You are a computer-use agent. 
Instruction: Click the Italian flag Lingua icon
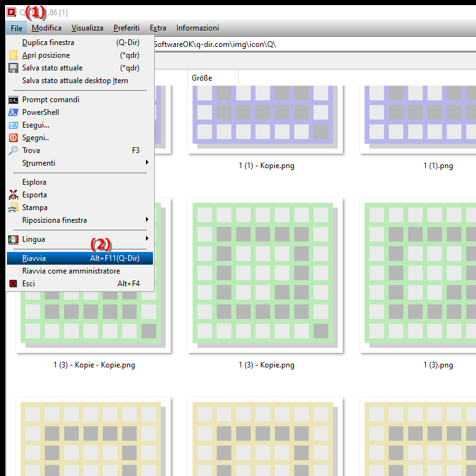[13, 239]
